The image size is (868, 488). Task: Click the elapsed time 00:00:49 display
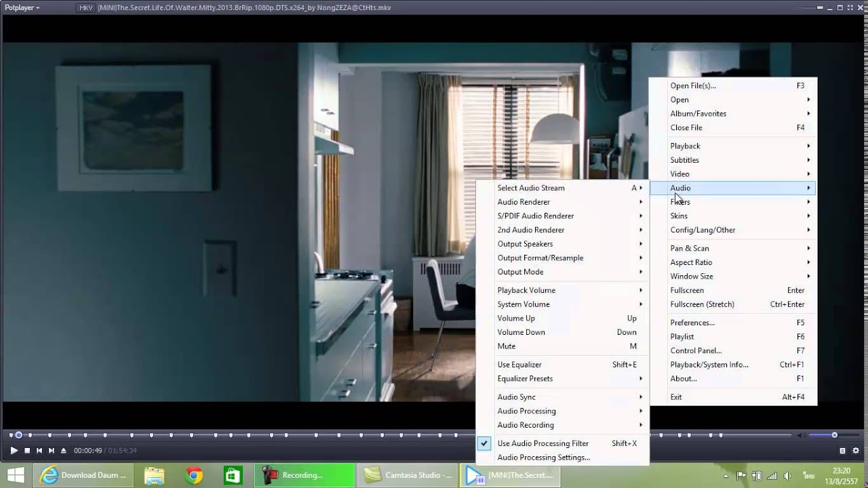pyautogui.click(x=87, y=451)
